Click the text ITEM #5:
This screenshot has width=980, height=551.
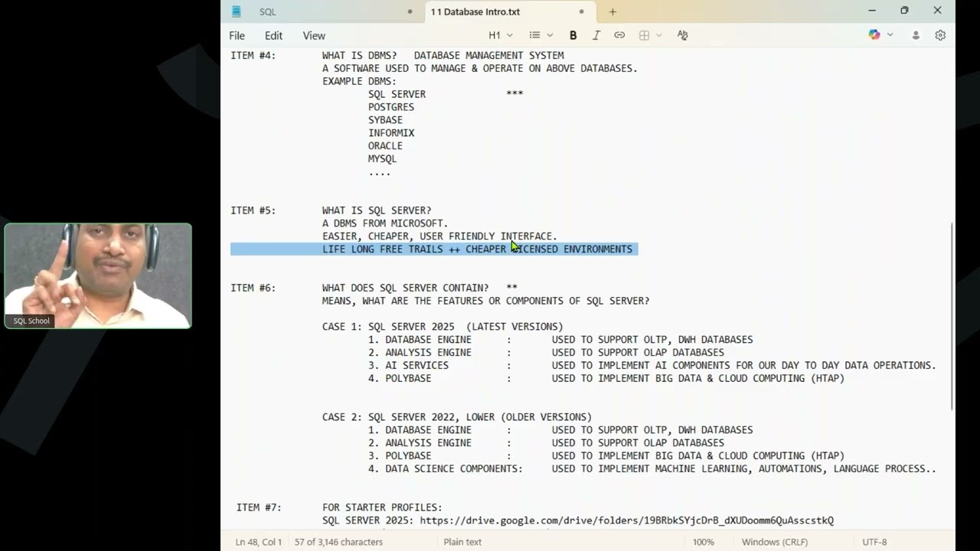click(x=253, y=210)
